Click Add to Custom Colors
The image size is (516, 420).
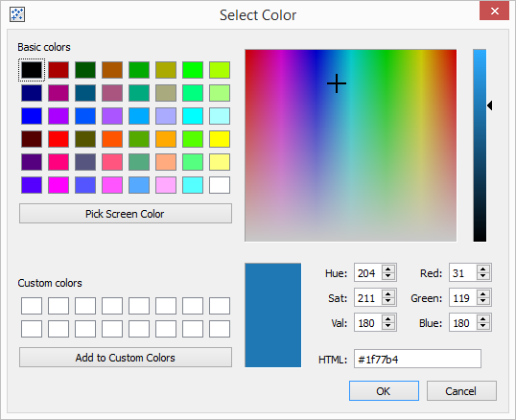click(x=126, y=358)
